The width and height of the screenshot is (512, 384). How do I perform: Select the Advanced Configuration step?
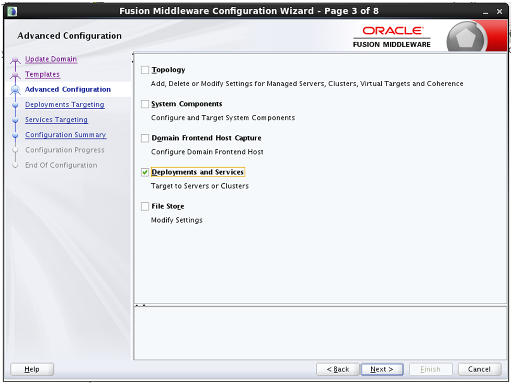pyautogui.click(x=68, y=89)
